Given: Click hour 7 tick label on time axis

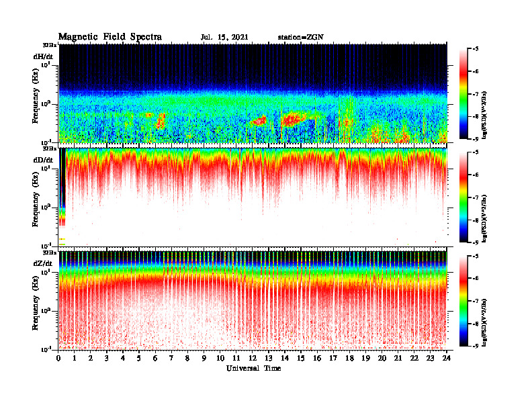Looking at the screenshot, I should coord(171,358).
